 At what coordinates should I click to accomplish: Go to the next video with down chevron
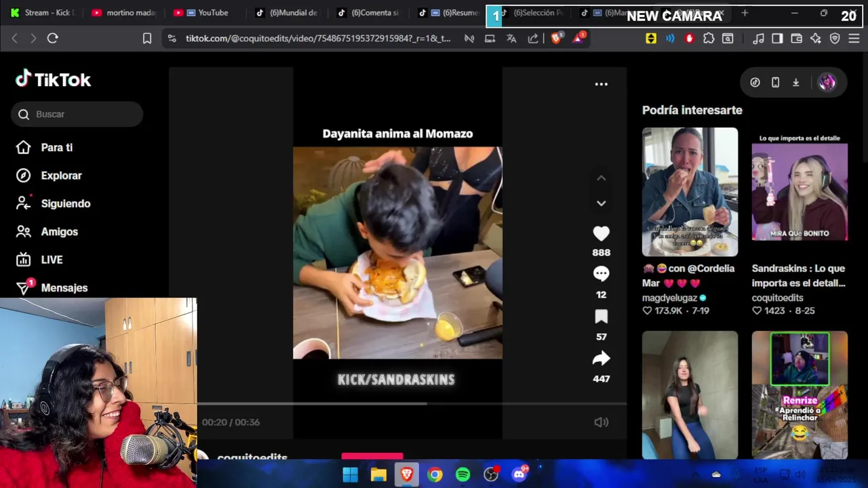[x=601, y=203]
